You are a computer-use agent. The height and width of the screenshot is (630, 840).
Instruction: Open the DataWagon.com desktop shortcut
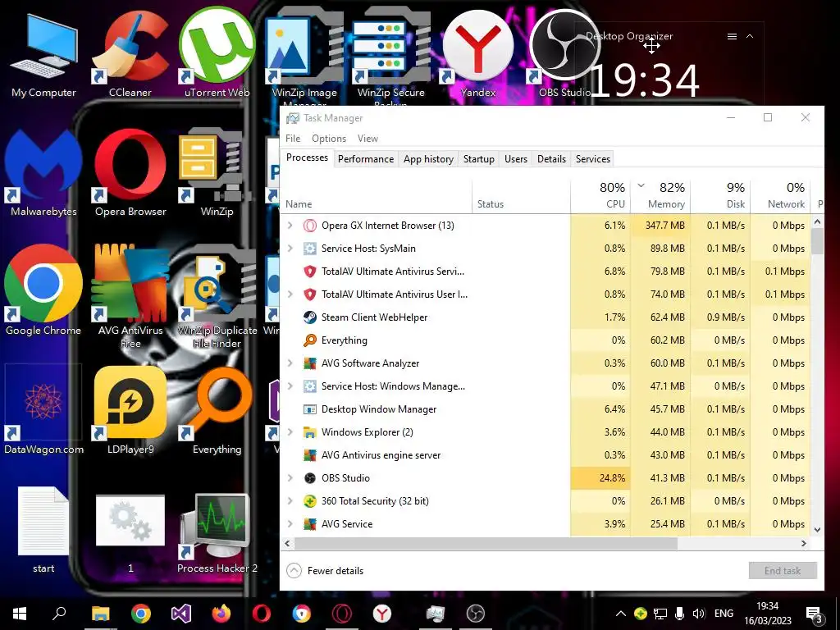click(43, 410)
